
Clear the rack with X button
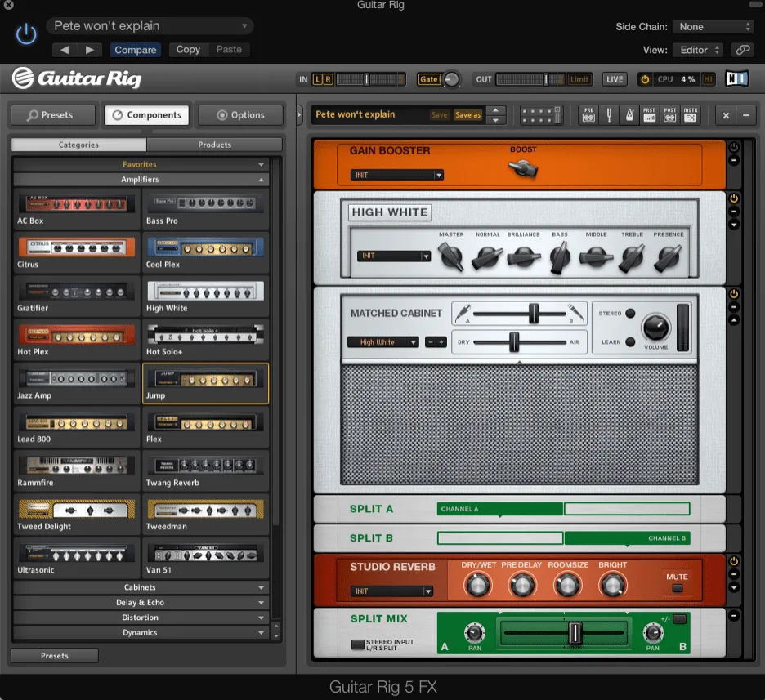click(x=726, y=115)
